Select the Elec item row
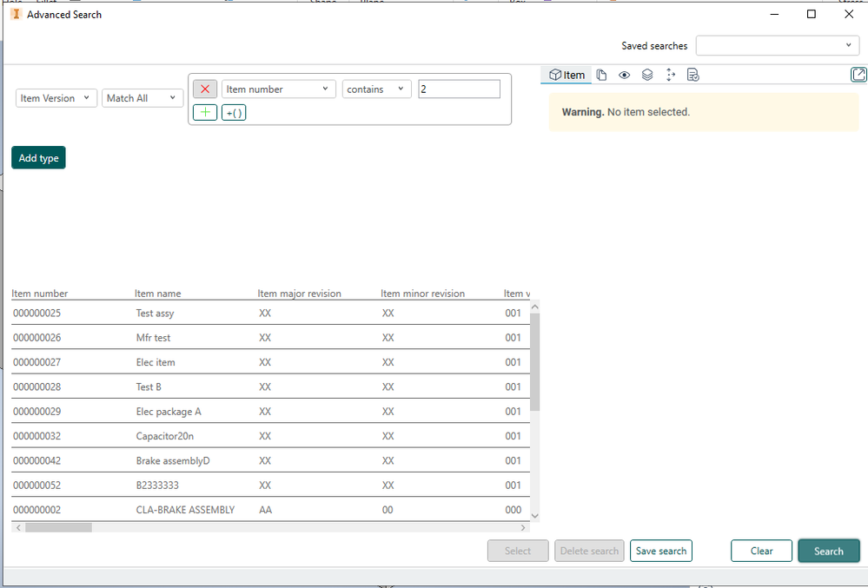The width and height of the screenshot is (868, 588). tap(270, 362)
